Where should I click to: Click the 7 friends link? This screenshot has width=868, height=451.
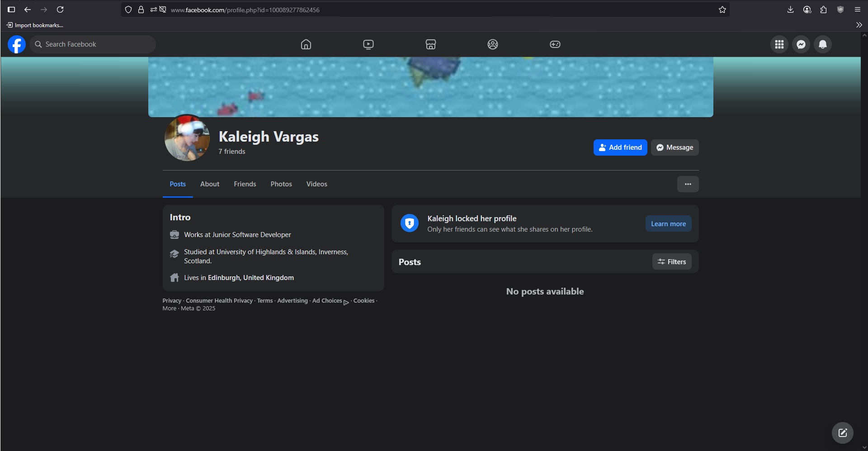pyautogui.click(x=232, y=152)
